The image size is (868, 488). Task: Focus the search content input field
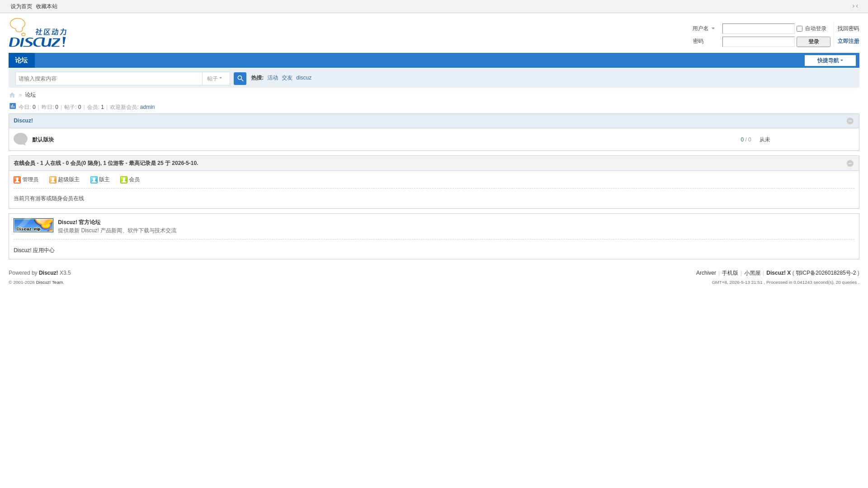coord(109,79)
